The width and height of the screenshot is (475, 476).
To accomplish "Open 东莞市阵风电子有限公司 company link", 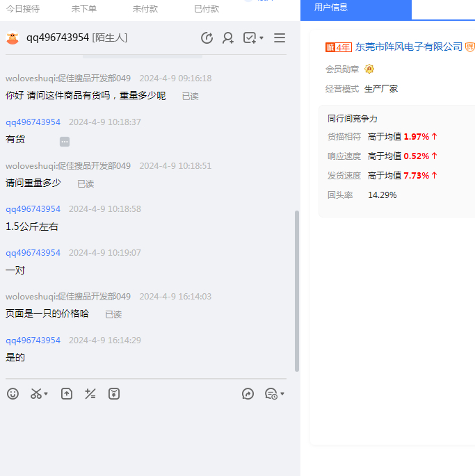I will pos(409,47).
